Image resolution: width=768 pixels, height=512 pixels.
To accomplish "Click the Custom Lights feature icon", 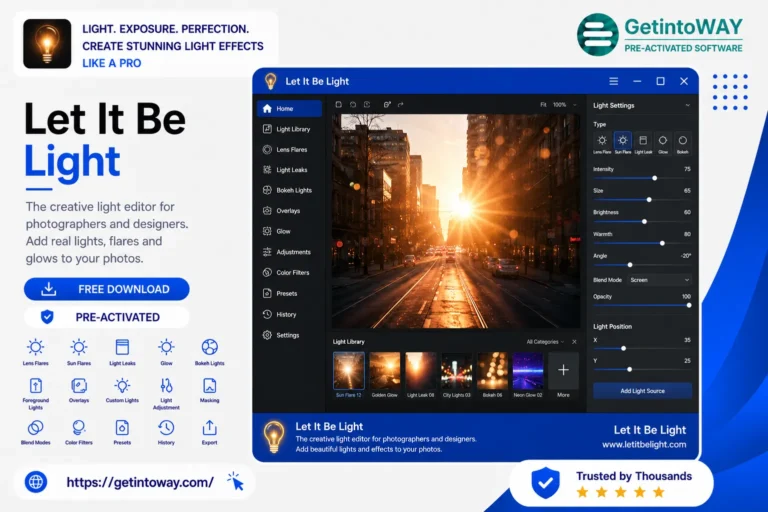I will point(122,386).
